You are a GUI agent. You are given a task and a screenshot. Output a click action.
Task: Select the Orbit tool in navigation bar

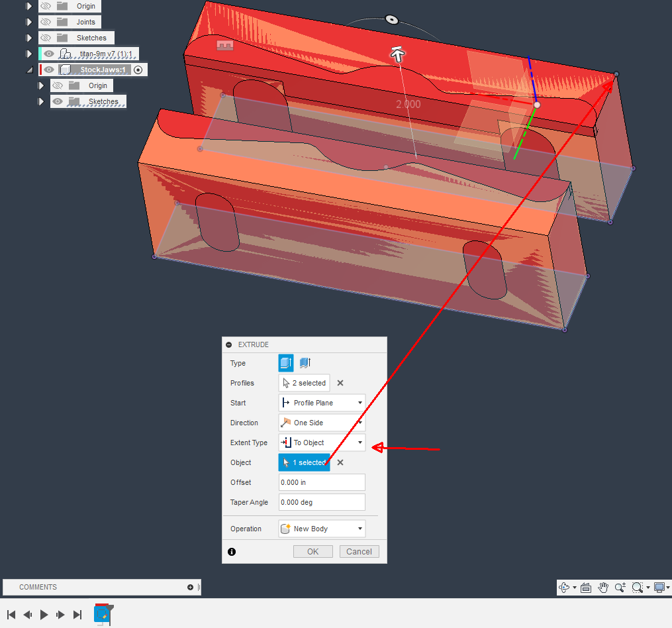(564, 588)
